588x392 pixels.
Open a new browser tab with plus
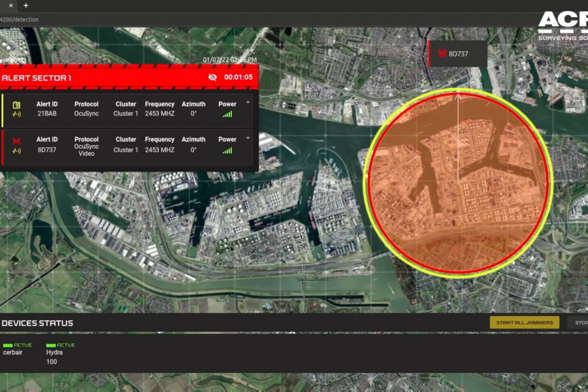[26, 5]
